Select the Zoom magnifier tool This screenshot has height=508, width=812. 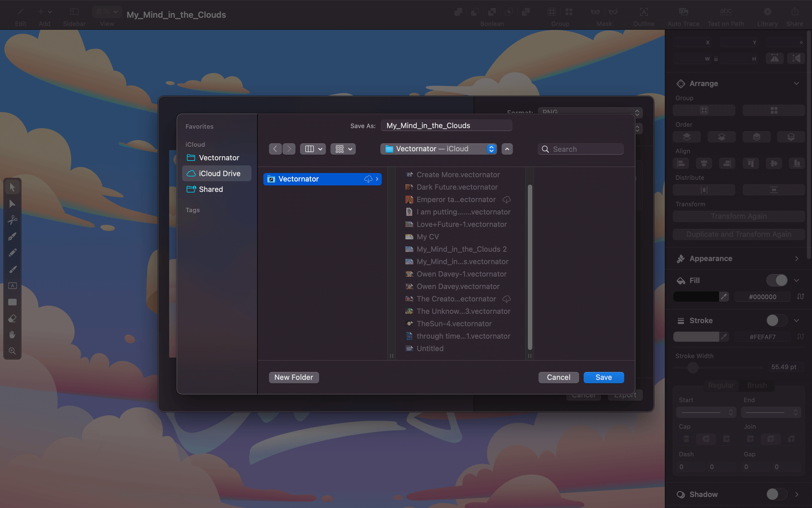point(12,351)
